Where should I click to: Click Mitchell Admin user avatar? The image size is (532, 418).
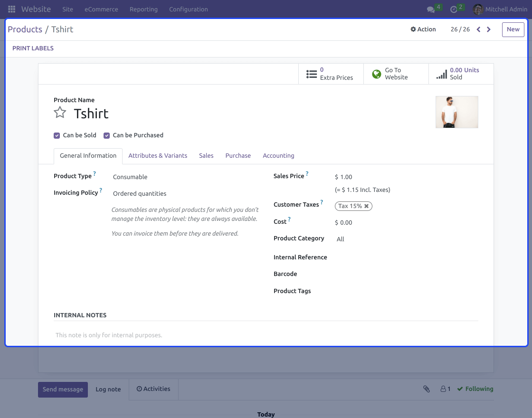478,9
